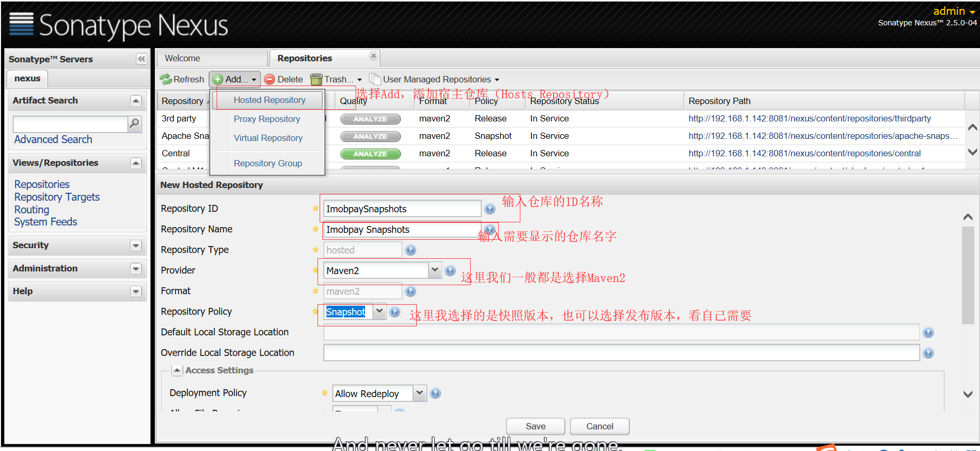Open the apache-snapshots repository URL
980x451 pixels.
point(823,136)
